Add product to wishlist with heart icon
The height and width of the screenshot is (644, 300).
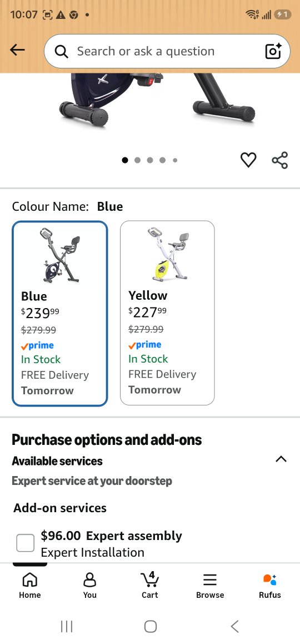248,160
